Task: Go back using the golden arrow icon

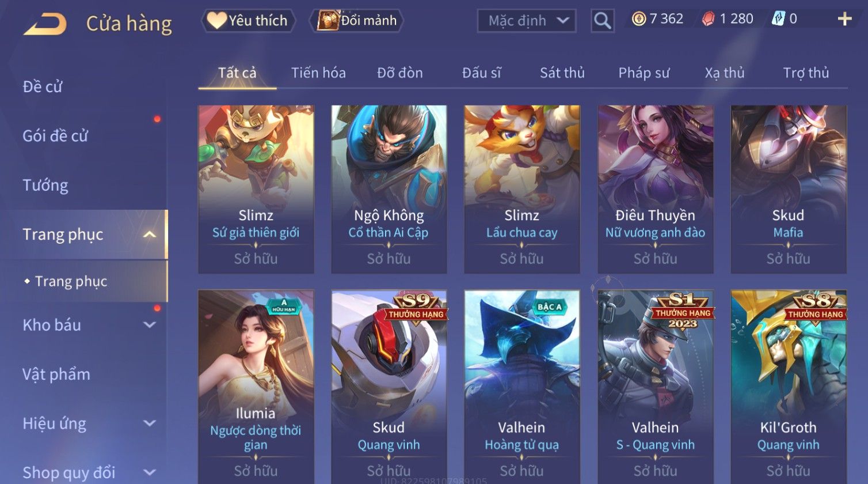Action: coord(45,24)
